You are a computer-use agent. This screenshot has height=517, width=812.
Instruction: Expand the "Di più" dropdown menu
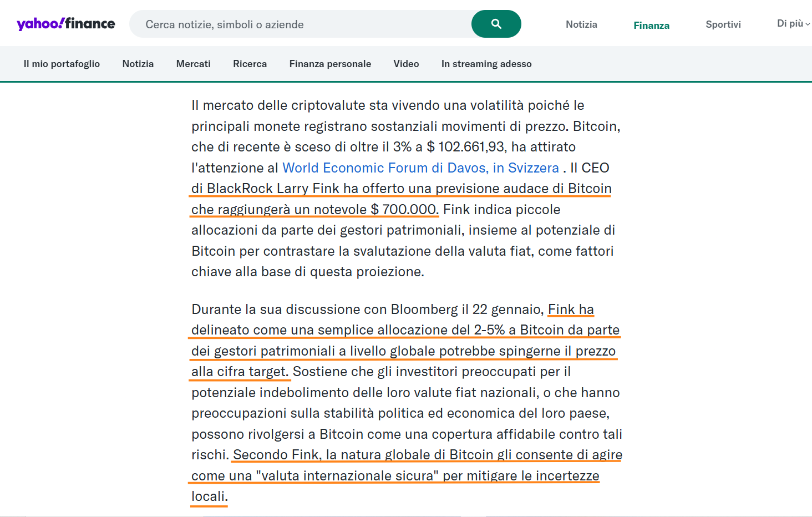(793, 23)
